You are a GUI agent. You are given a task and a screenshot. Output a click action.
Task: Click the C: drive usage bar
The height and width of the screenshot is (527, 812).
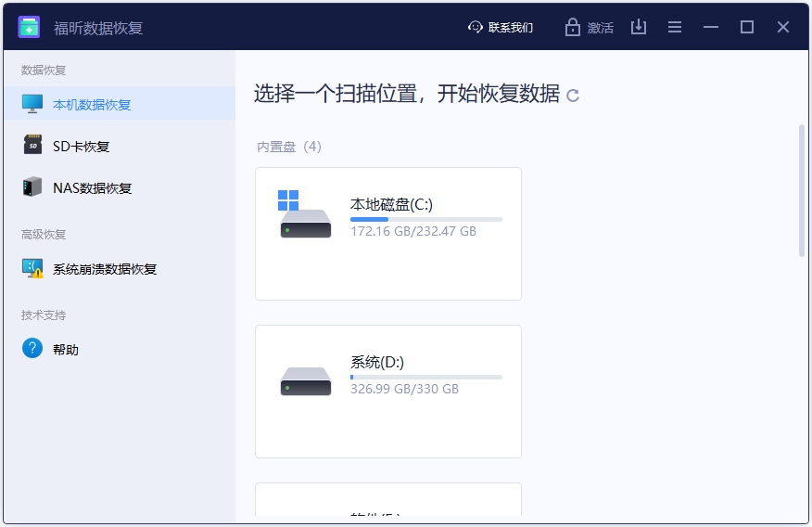(425, 219)
